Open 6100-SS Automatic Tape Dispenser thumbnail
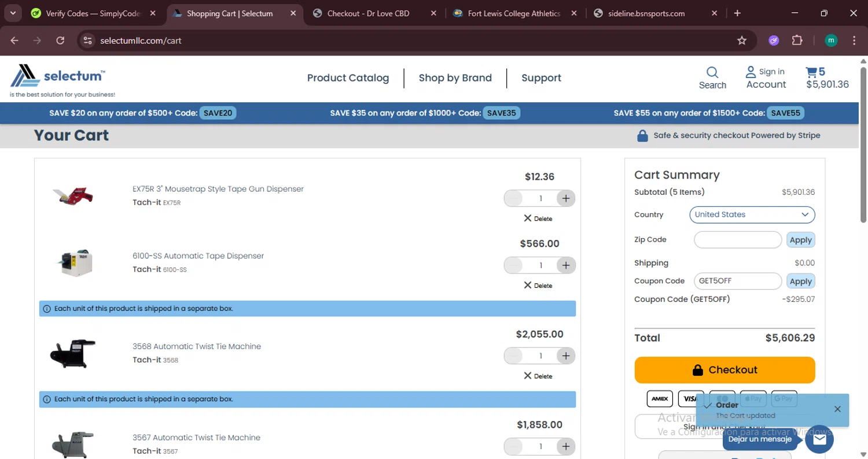Viewport: 868px width, 459px height. (x=73, y=263)
